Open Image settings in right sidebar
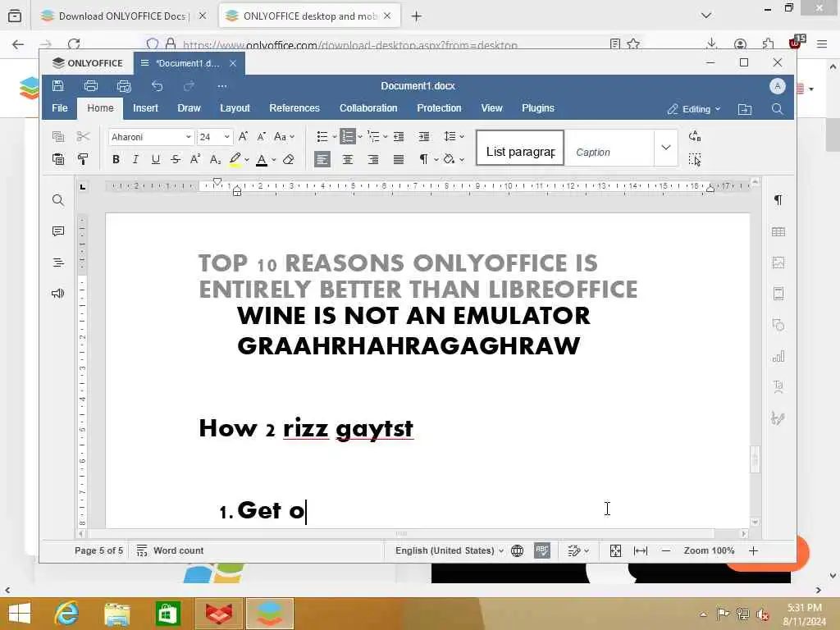Screen dimensions: 840x630 pos(778,262)
